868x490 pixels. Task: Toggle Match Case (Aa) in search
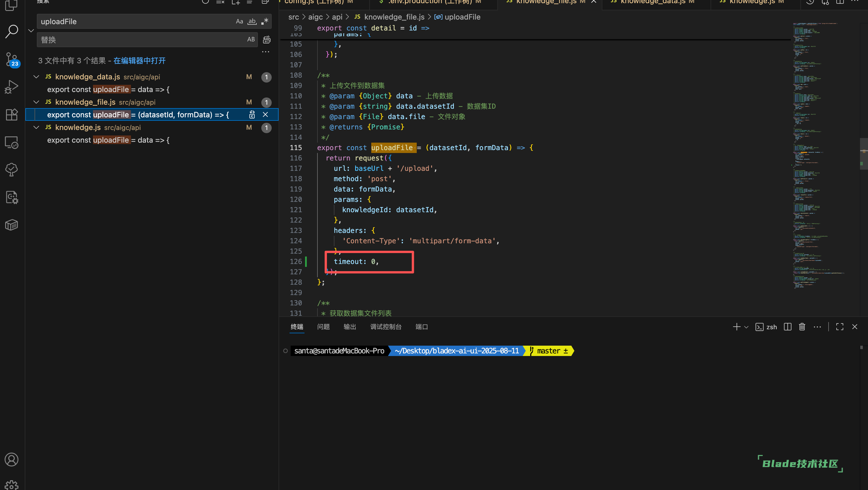coord(239,21)
